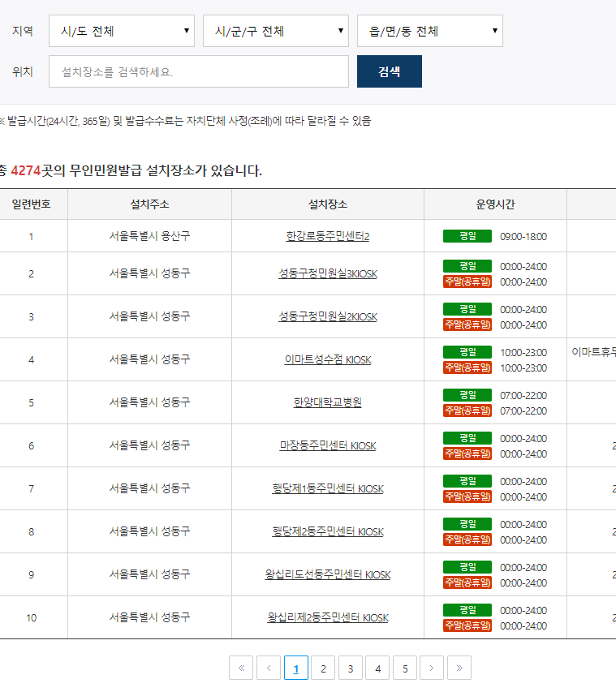Select page 5 in pagination

pyautogui.click(x=405, y=668)
